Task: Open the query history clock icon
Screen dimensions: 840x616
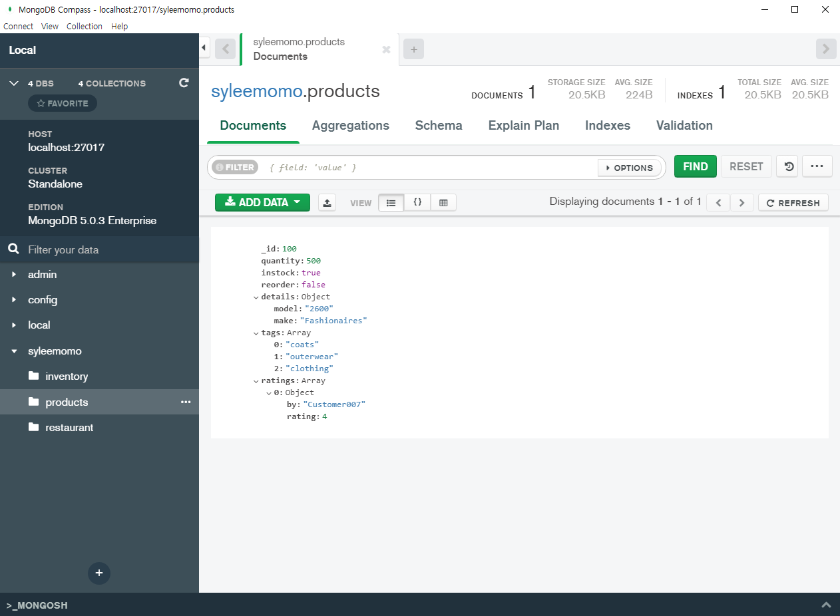Action: click(x=789, y=166)
